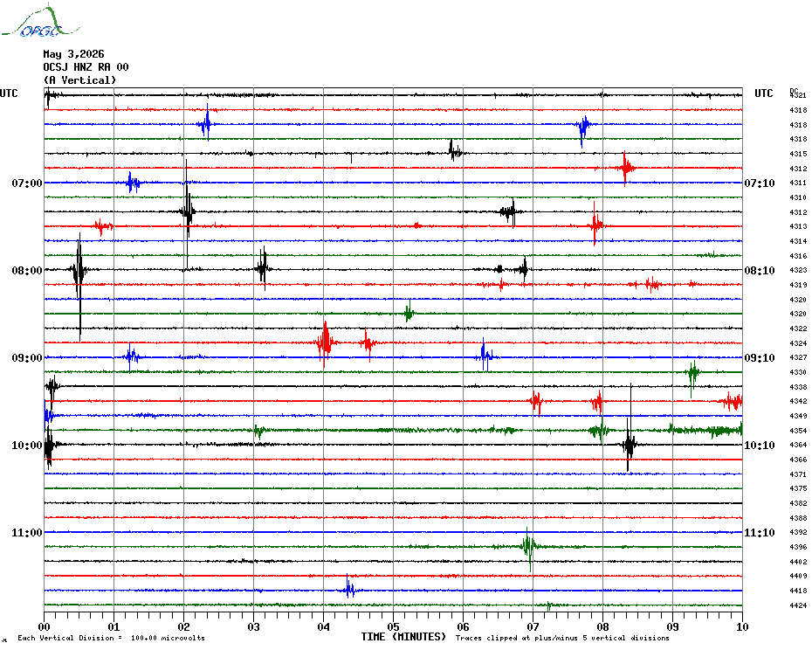Click the OFGC logo at top left
This screenshot has height=650, width=812.
coord(40,21)
